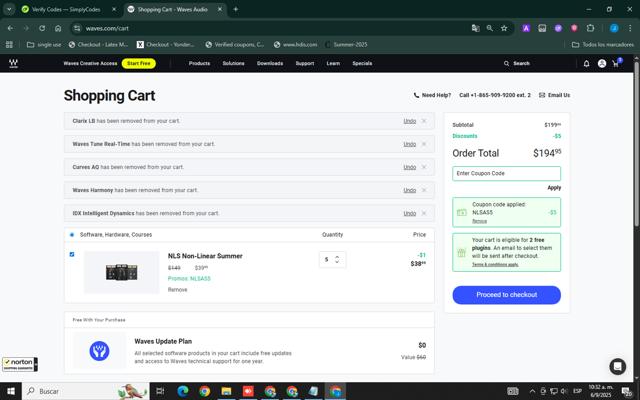The height and width of the screenshot is (400, 640).
Task: Open the Windows Start menu
Action: point(11,391)
